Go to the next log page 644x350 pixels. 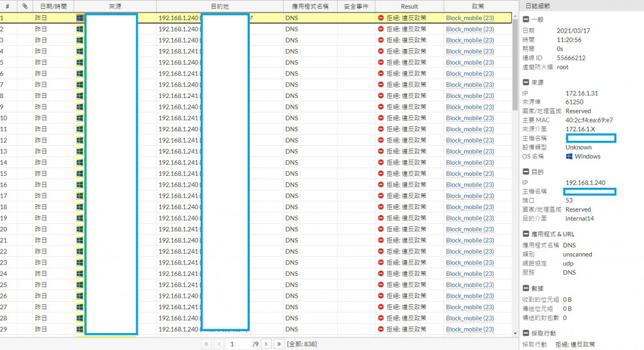tap(266, 344)
